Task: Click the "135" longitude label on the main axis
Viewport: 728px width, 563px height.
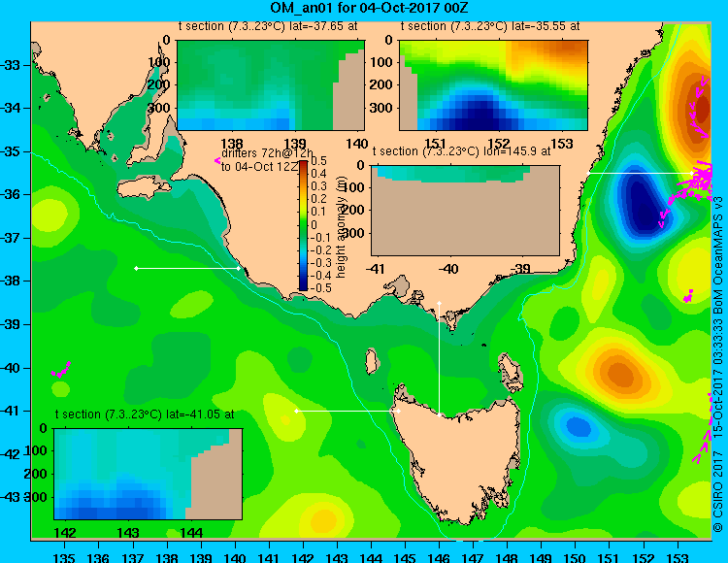Action: pos(64,557)
